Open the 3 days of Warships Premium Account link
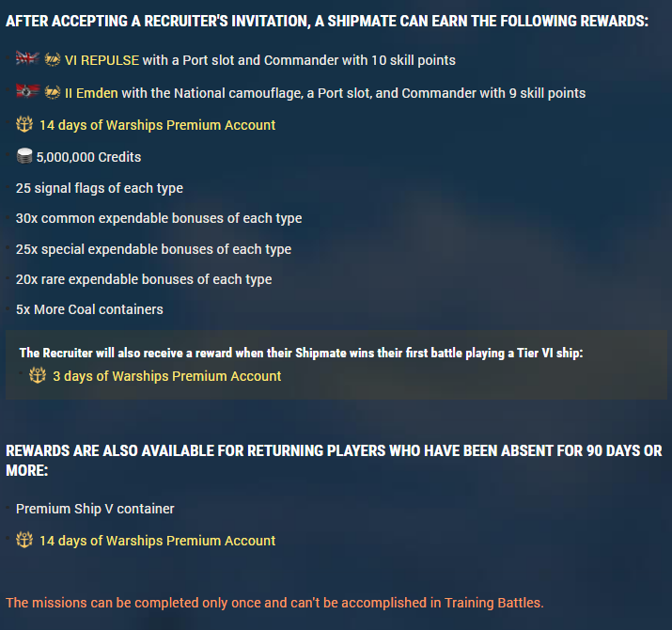The image size is (672, 630). pyautogui.click(x=166, y=376)
